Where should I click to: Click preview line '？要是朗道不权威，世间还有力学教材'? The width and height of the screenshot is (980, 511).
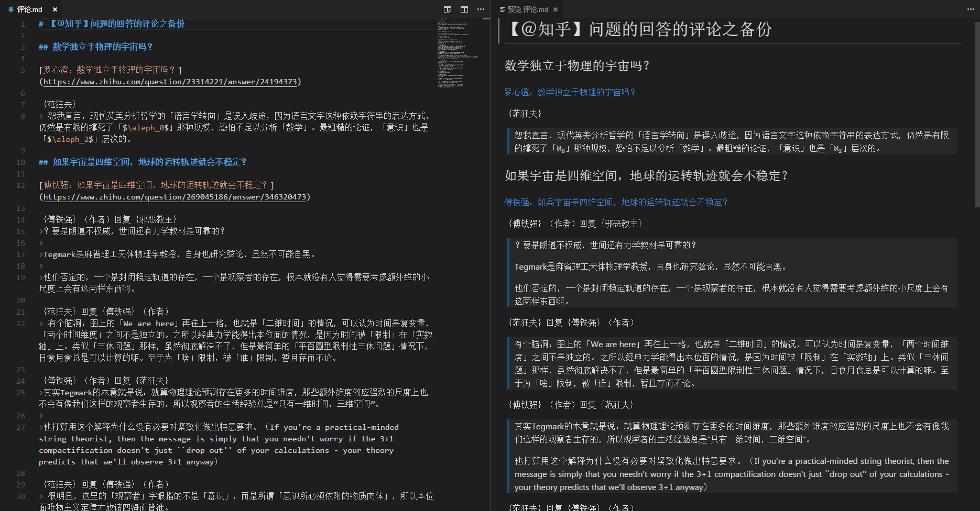coord(605,245)
